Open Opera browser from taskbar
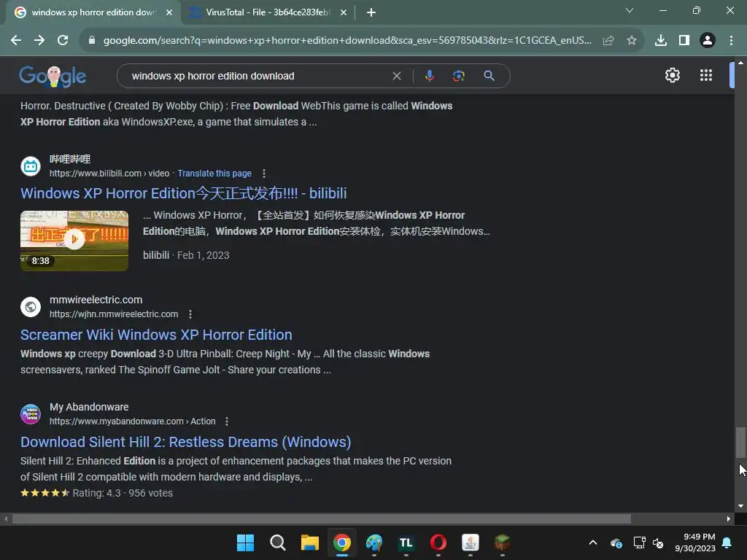This screenshot has height=560, width=747. click(438, 542)
